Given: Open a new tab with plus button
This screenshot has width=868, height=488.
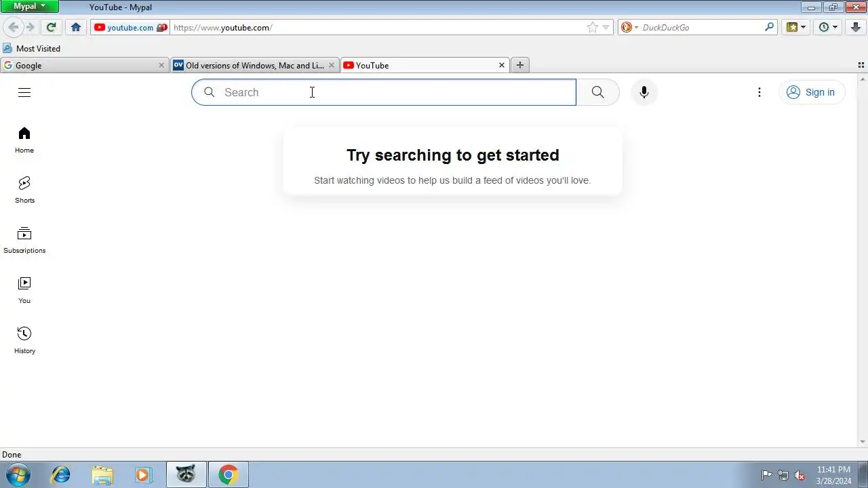Looking at the screenshot, I should pos(520,65).
